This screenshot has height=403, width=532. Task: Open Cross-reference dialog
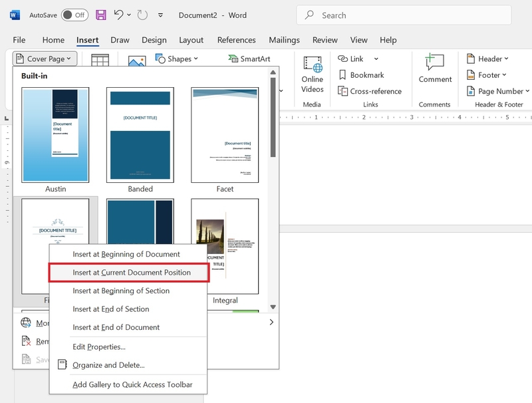pos(370,91)
